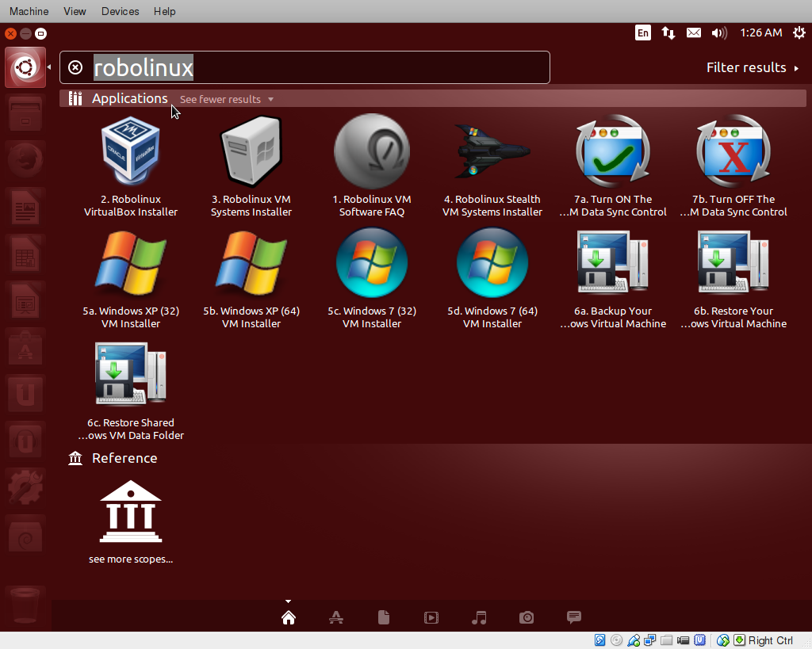Clear the robolinux search text
This screenshot has height=649, width=812.
(75, 67)
